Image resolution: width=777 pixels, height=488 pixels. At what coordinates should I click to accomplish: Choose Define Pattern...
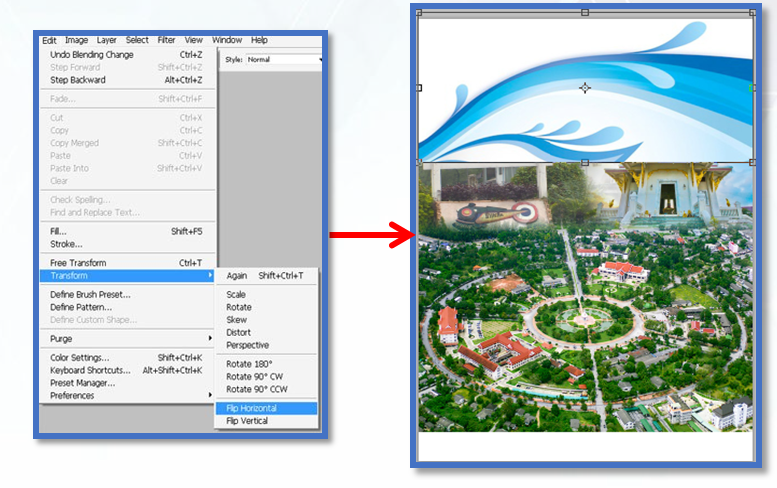[127, 307]
